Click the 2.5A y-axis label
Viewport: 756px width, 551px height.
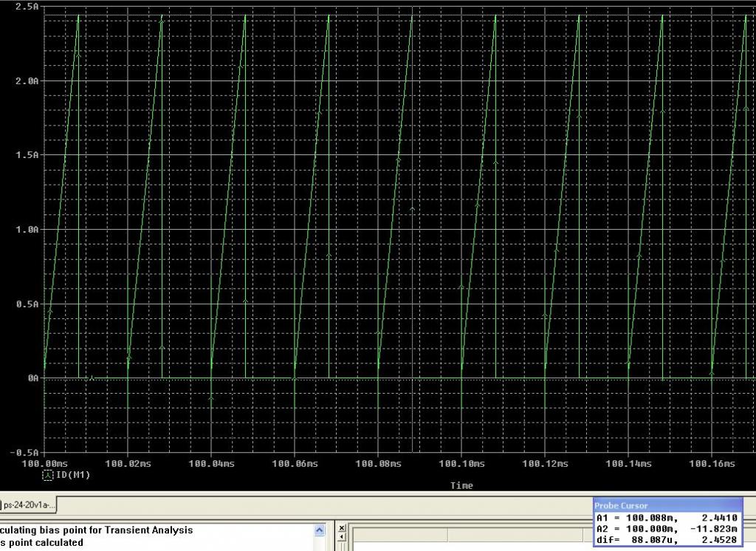[x=27, y=6]
